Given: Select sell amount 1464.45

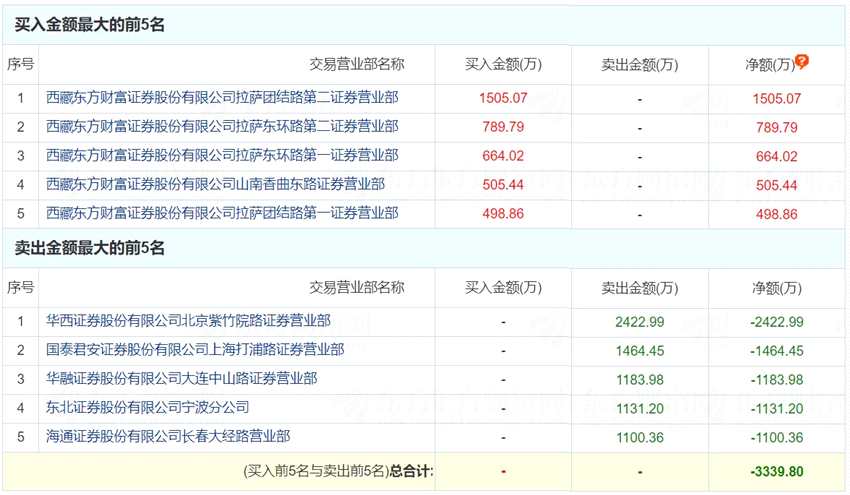Looking at the screenshot, I should [640, 351].
